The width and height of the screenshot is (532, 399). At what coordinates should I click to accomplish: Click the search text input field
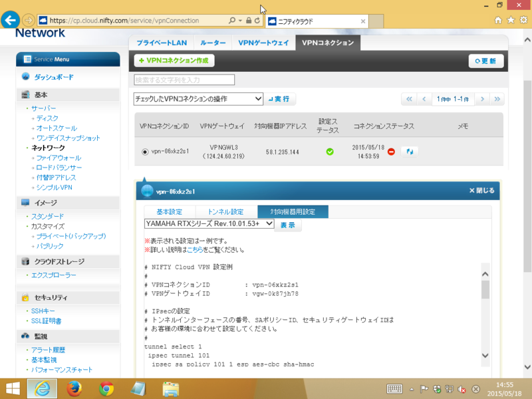pyautogui.click(x=184, y=80)
